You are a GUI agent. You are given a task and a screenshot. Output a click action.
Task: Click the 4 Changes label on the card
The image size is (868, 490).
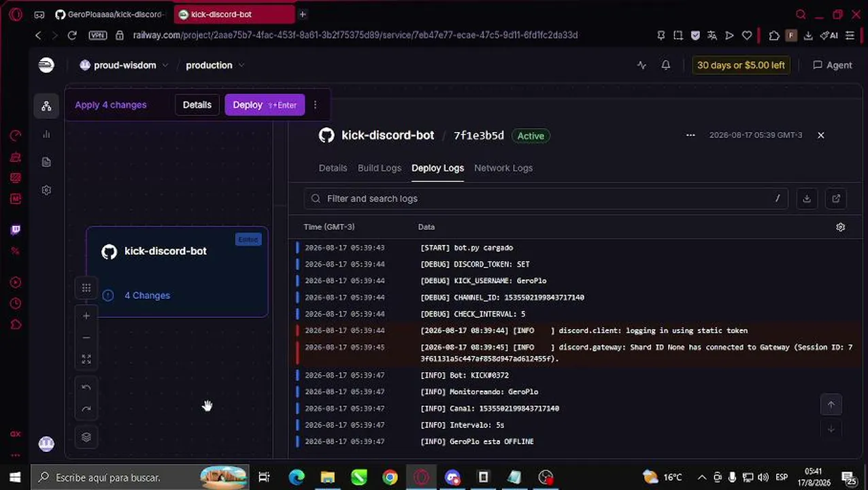[147, 295]
